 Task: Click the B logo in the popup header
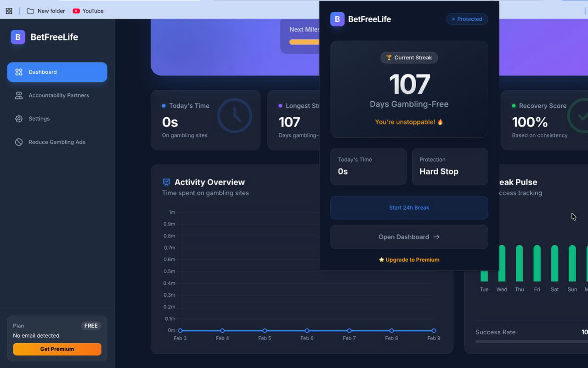click(x=337, y=19)
